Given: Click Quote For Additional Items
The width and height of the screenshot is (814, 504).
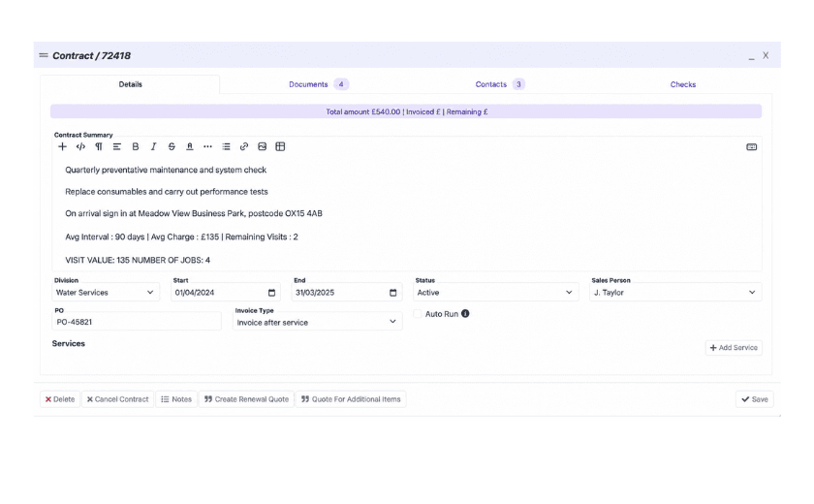Looking at the screenshot, I should (x=351, y=399).
